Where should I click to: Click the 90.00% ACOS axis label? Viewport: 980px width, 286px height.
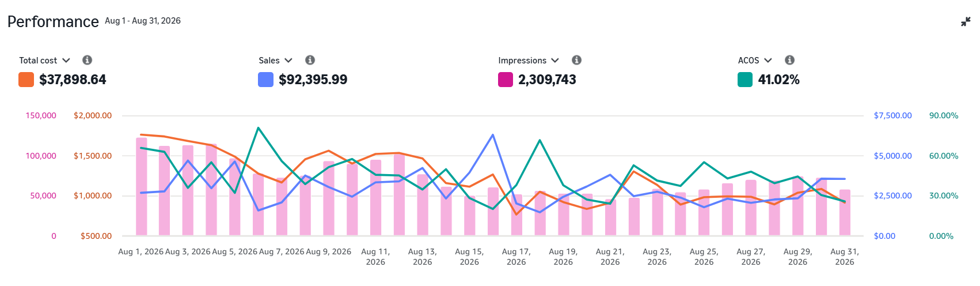(x=944, y=116)
